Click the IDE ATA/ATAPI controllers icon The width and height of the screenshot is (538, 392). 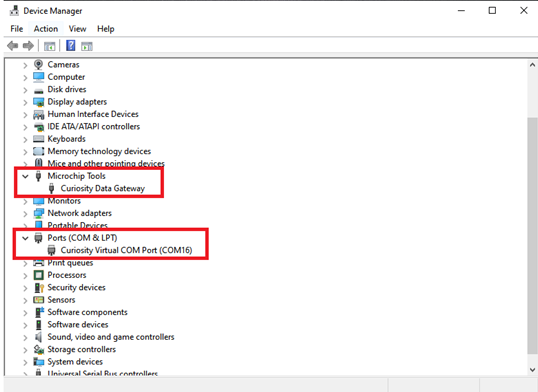[x=38, y=127]
